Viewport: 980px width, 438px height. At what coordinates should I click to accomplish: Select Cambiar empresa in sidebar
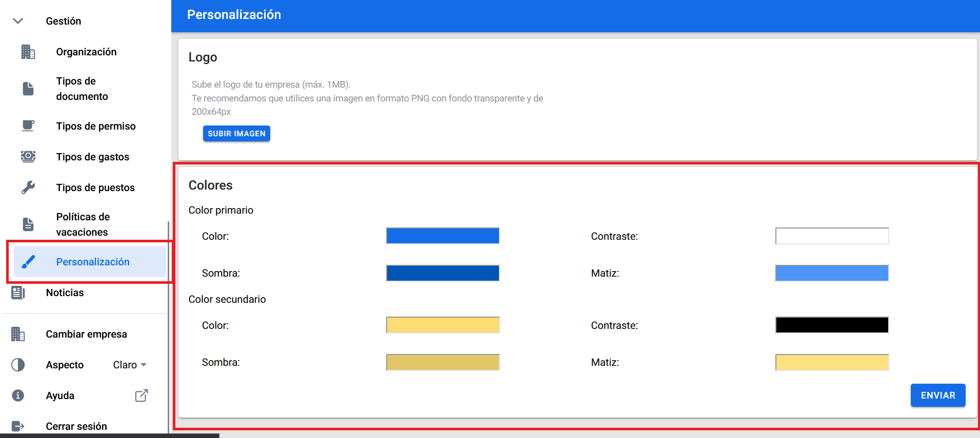tap(86, 334)
